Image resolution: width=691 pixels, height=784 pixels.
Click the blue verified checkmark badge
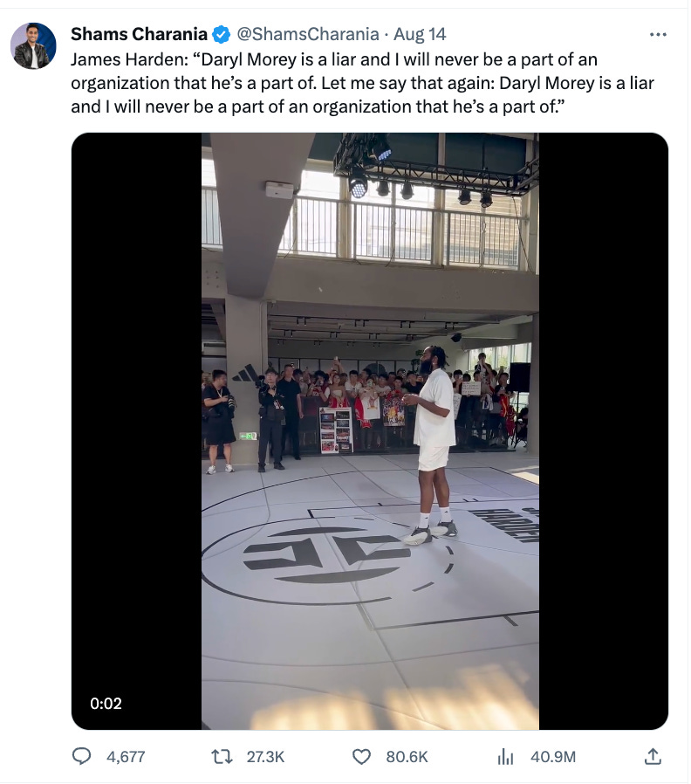coord(221,35)
